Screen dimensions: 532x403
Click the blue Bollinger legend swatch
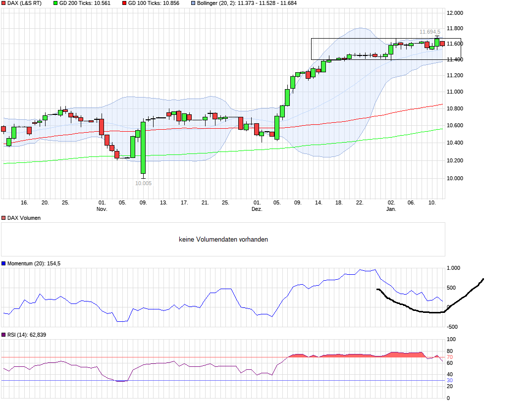(x=193, y=3)
